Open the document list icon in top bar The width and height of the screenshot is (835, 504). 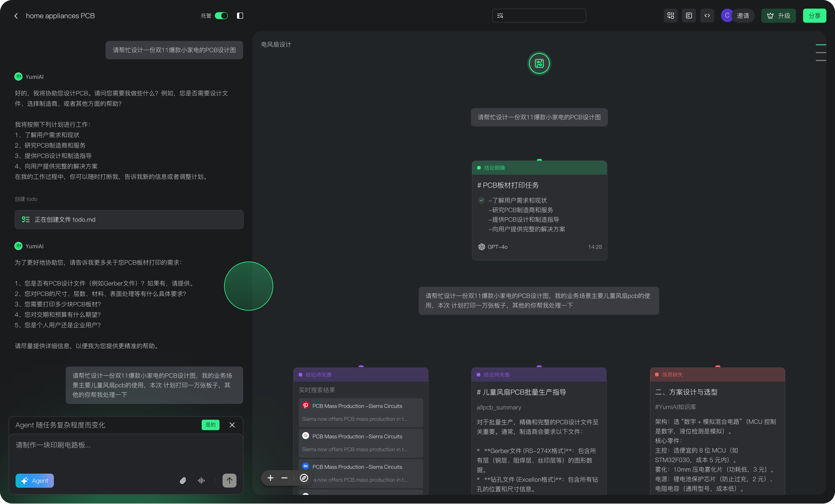click(689, 16)
